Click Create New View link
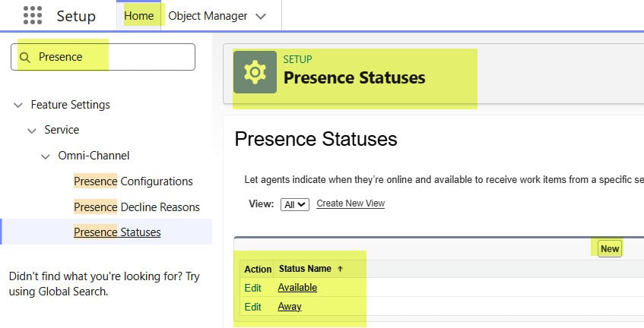 (x=351, y=203)
